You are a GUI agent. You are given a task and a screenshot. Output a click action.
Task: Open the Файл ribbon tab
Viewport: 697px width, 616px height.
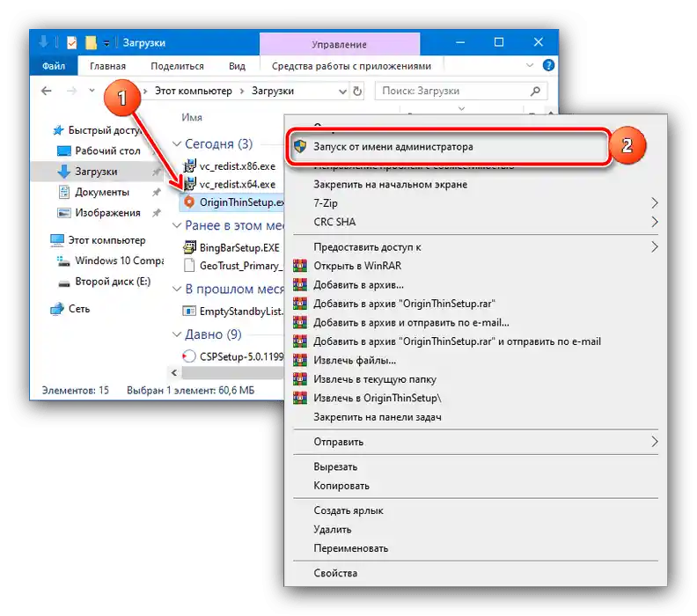click(x=54, y=66)
